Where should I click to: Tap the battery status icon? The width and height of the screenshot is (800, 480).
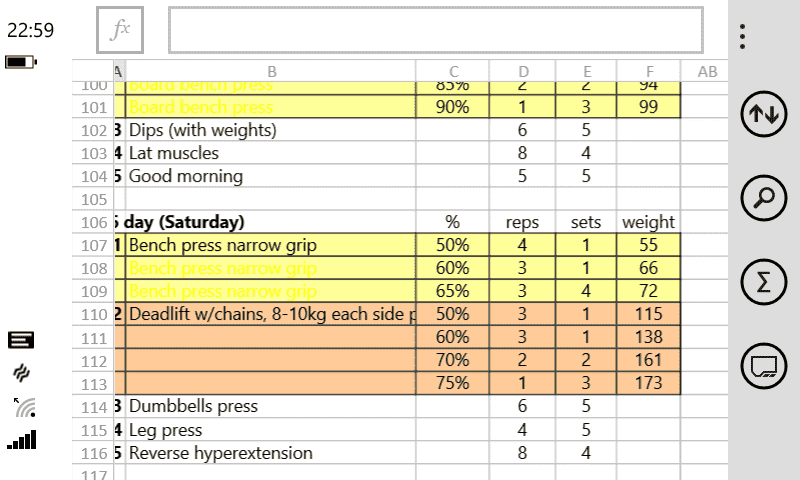21,62
